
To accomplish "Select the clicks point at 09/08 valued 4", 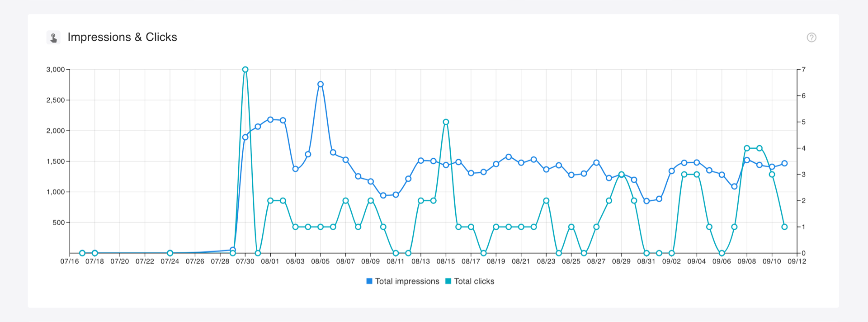I will coord(747,148).
